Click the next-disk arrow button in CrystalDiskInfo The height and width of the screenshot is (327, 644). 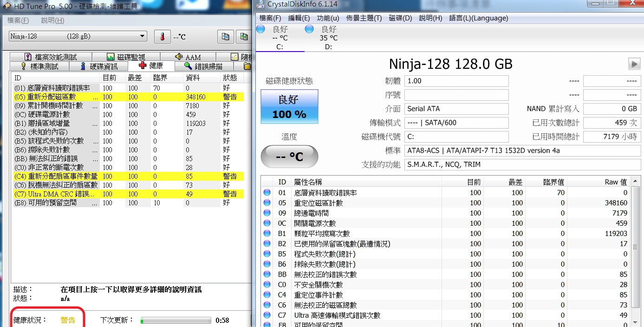tap(634, 64)
